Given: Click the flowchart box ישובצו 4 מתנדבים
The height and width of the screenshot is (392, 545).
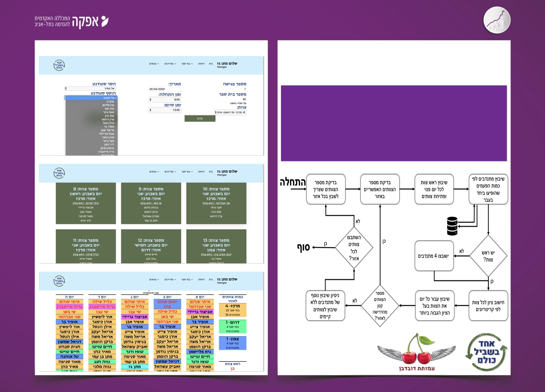Looking at the screenshot, I should tap(434, 256).
